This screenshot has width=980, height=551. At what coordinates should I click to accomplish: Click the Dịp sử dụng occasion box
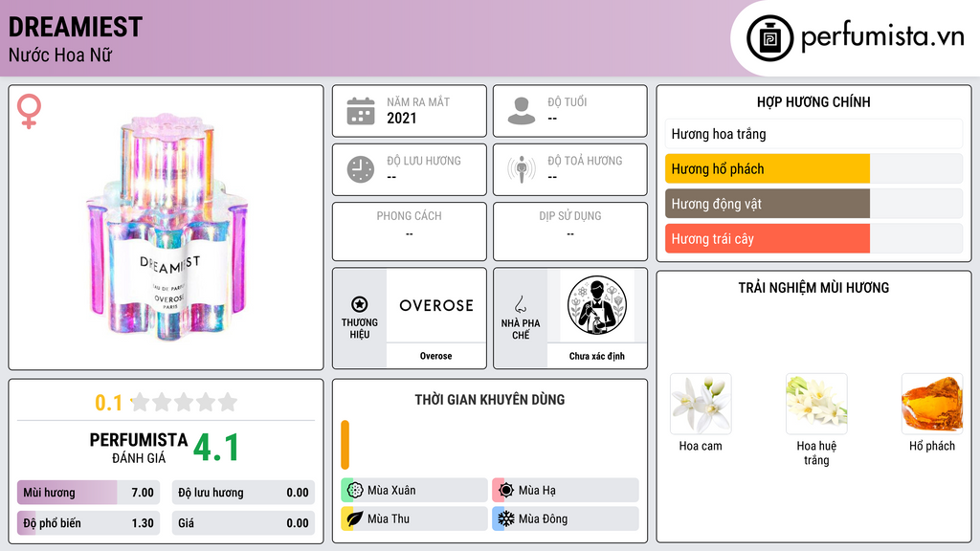click(570, 231)
